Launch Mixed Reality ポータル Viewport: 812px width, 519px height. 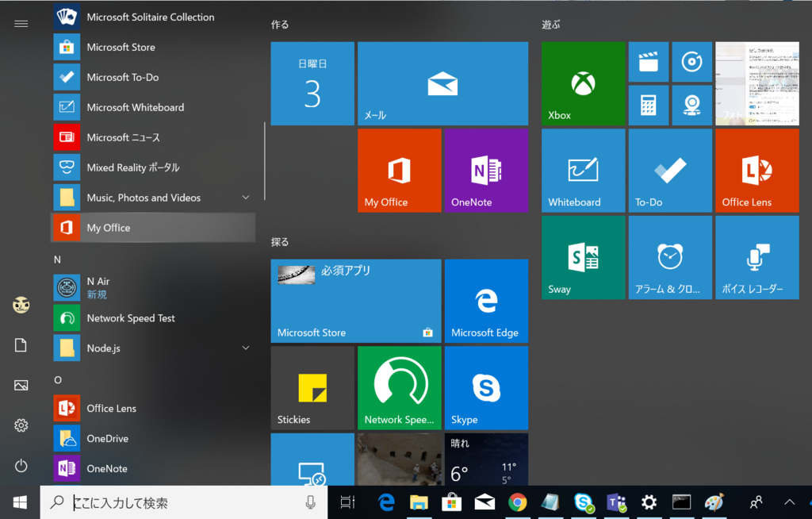coord(153,167)
